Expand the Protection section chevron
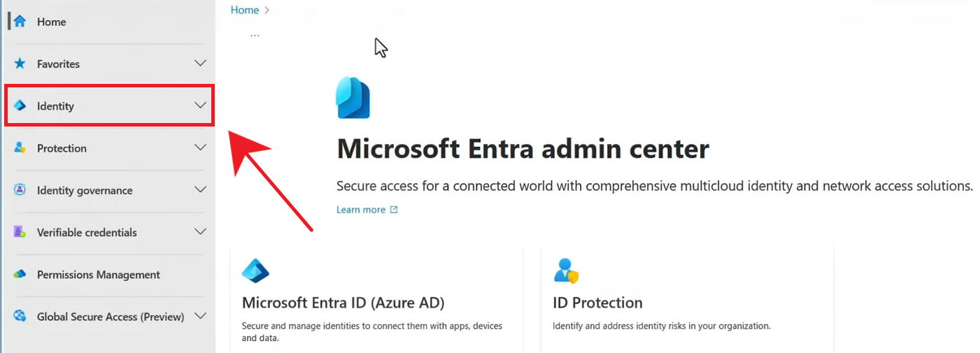The width and height of the screenshot is (980, 353). [x=200, y=147]
